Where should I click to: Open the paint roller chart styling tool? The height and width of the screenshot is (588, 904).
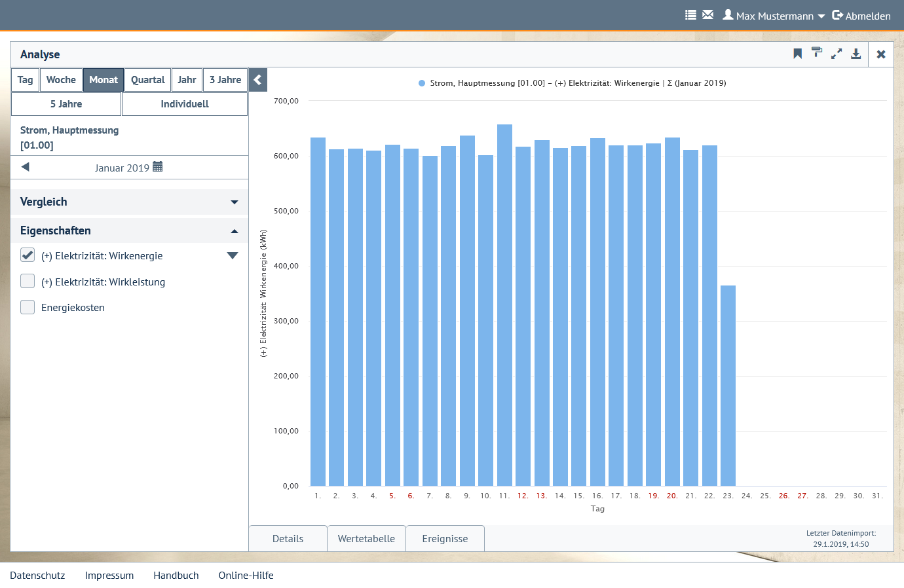coord(816,53)
